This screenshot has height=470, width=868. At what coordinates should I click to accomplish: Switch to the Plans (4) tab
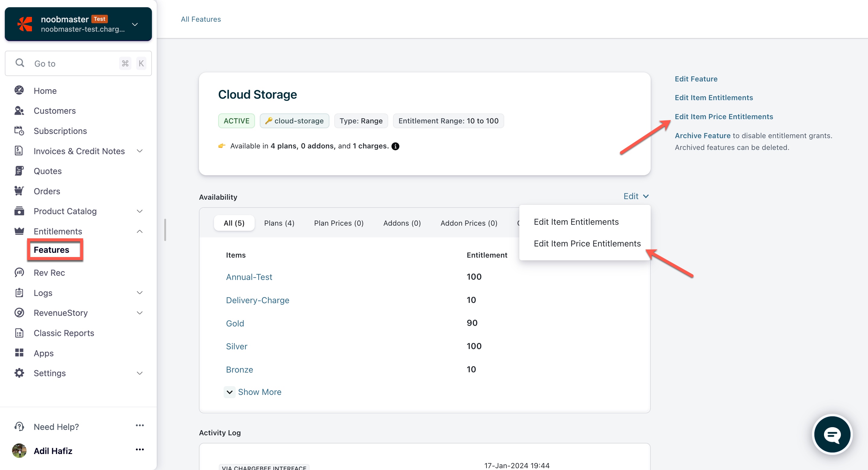click(x=279, y=223)
